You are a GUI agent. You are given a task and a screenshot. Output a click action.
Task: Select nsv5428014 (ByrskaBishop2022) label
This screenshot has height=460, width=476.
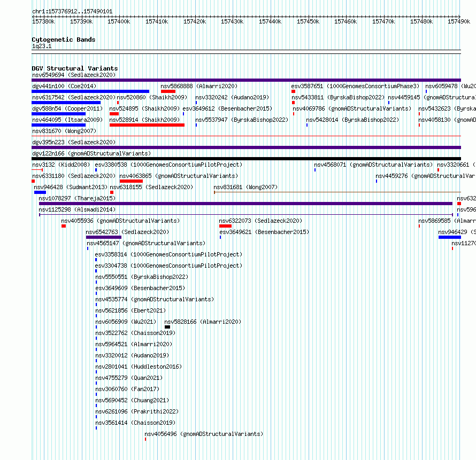pos(352,120)
